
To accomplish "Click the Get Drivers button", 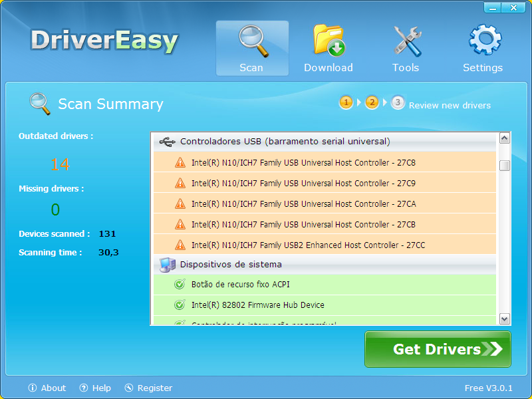I will (438, 349).
